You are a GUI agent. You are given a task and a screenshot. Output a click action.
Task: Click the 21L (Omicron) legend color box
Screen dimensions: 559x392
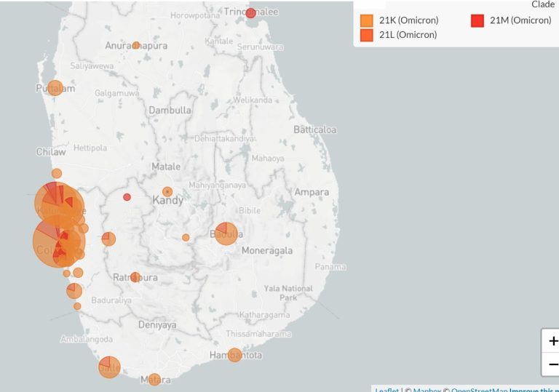click(367, 35)
